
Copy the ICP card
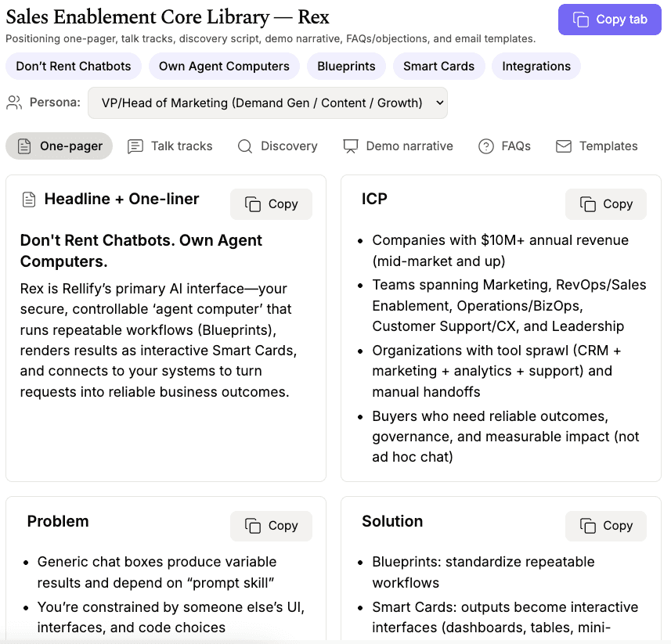(606, 204)
